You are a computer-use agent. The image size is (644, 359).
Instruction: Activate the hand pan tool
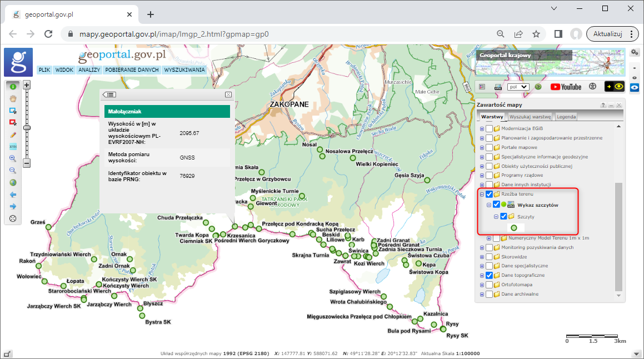coord(12,98)
